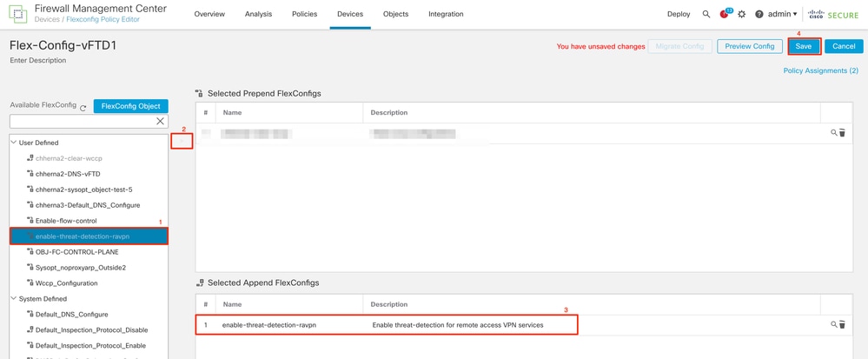
Task: Create a new FlexConfig Object
Action: (x=130, y=106)
